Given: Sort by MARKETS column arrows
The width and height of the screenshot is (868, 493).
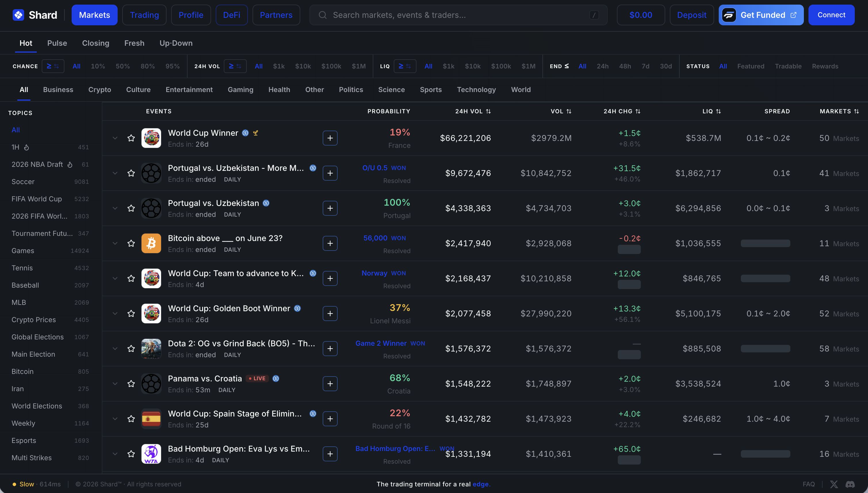Looking at the screenshot, I should 856,111.
